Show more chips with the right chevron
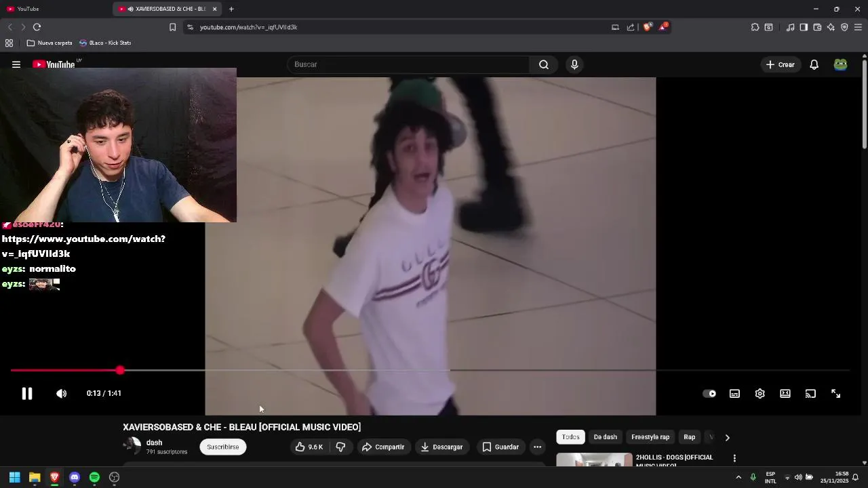 727,437
